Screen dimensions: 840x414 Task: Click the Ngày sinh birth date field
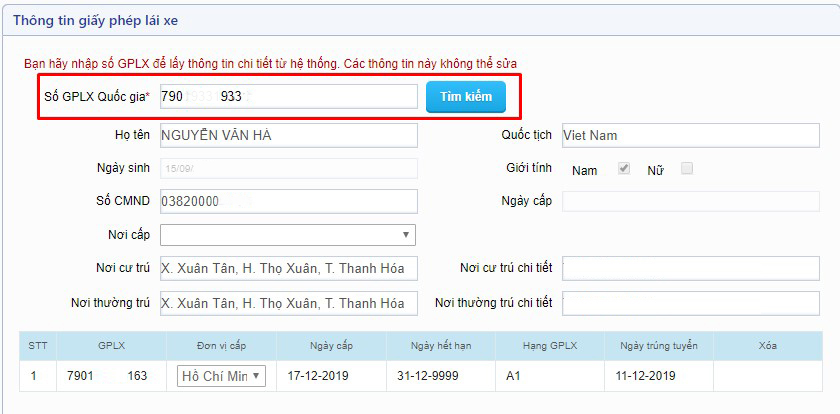[x=287, y=169]
